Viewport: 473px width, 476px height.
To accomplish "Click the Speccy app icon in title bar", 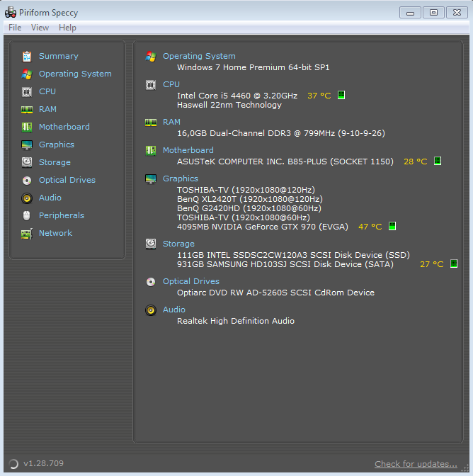I will point(11,12).
